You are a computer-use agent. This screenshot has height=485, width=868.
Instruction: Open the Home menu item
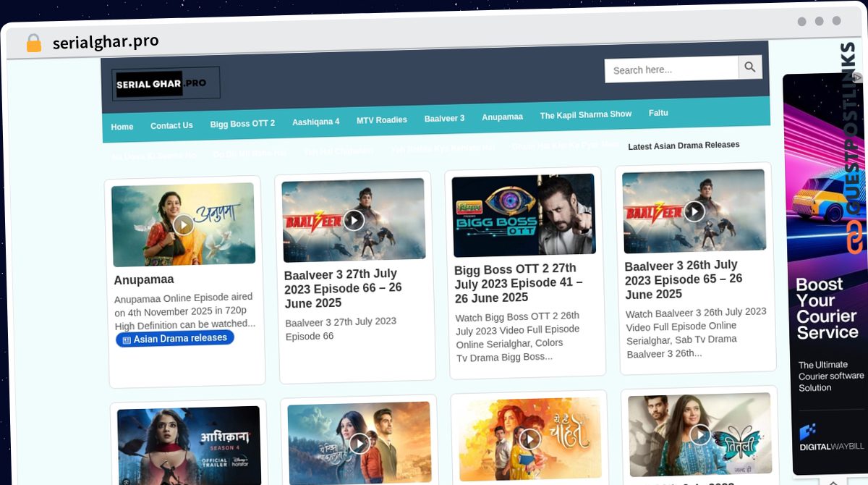point(122,127)
